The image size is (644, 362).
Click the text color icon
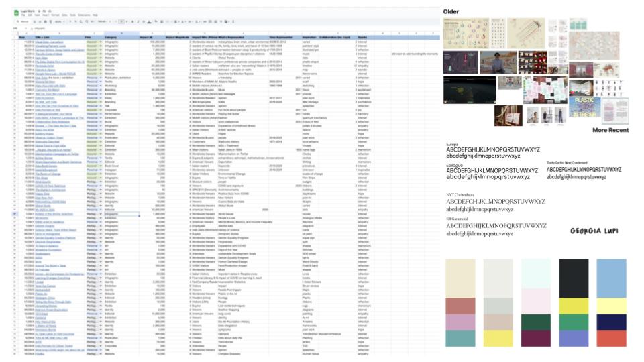pos(150,21)
